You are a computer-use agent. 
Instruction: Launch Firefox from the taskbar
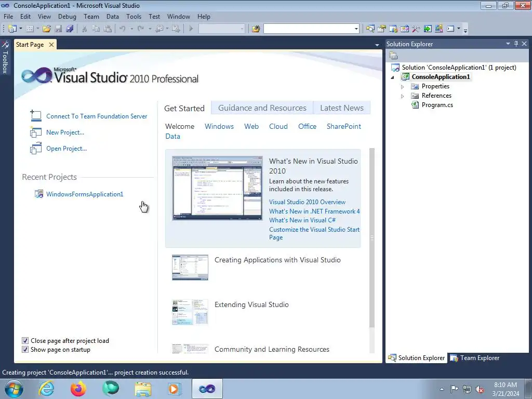point(78,389)
